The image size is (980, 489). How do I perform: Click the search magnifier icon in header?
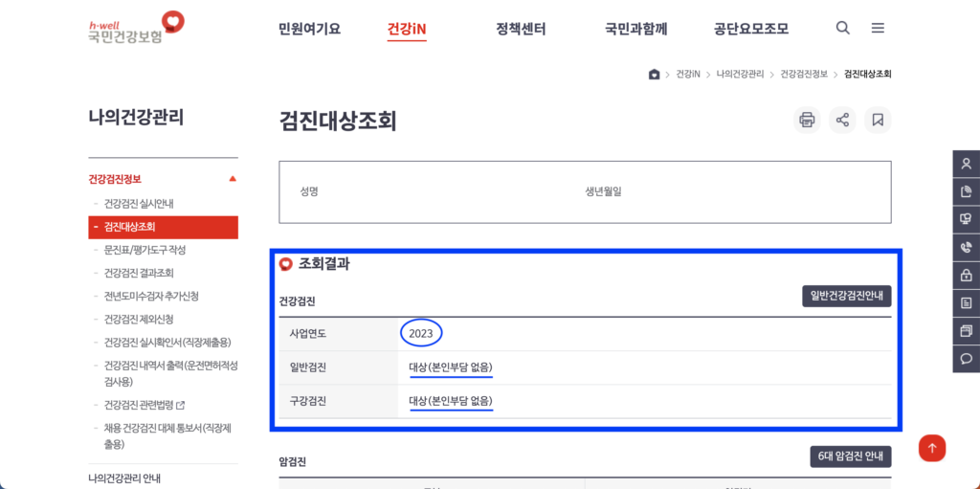(842, 28)
